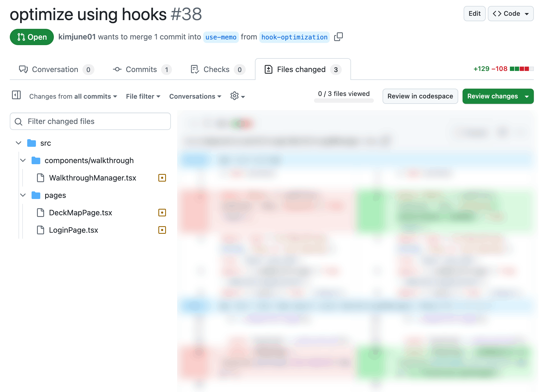Collapse the pages folder chevron

pos(23,195)
